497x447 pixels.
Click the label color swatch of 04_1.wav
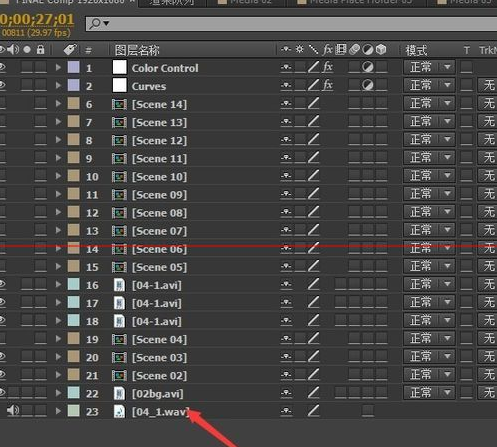[74, 410]
